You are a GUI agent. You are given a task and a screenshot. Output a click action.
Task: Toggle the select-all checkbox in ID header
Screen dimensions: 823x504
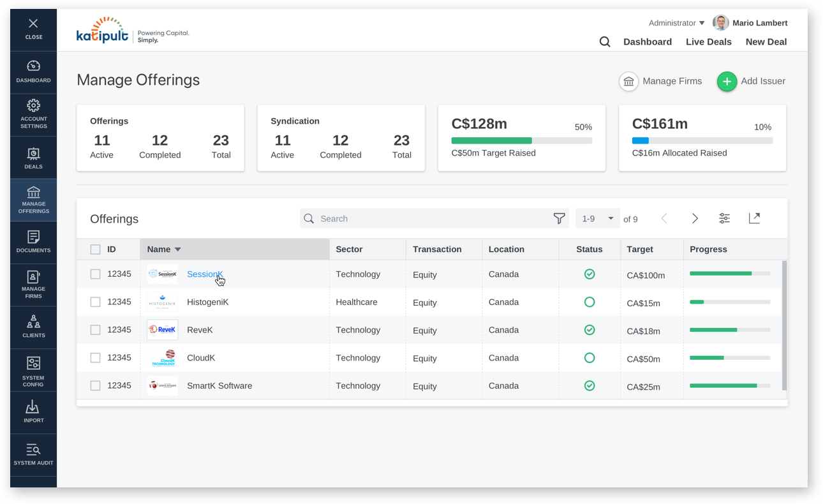coord(96,249)
